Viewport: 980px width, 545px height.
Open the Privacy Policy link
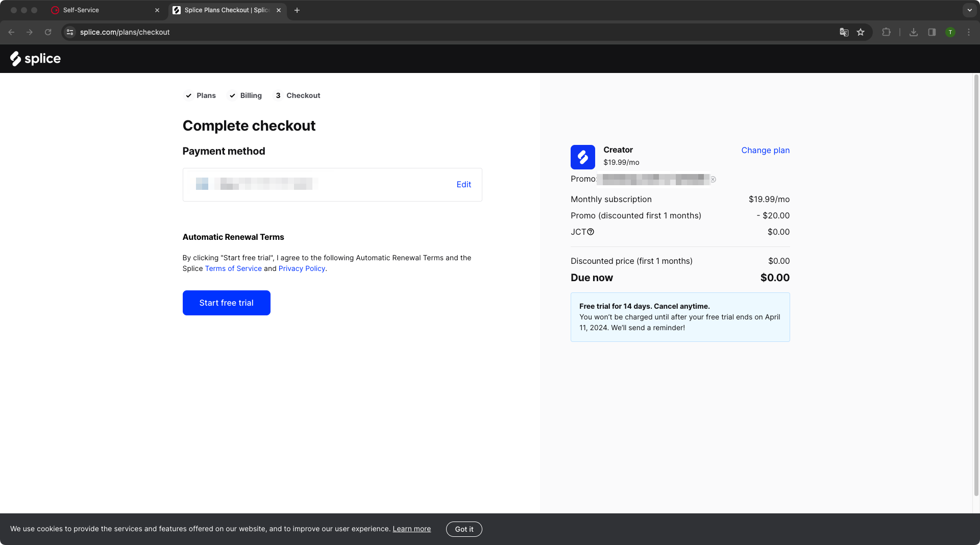(x=302, y=268)
